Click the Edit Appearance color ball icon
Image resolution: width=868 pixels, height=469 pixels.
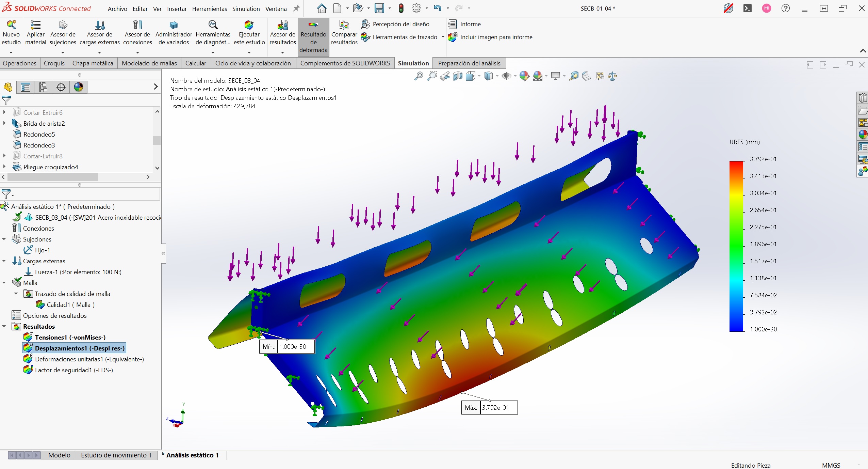[x=524, y=76]
